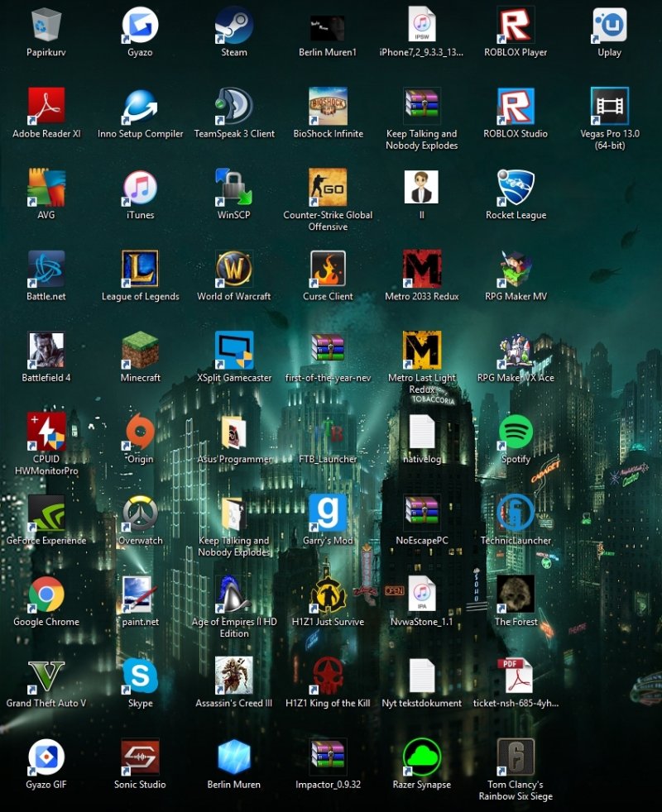Open TechnicLauncher icon
The image size is (662, 812).
click(x=516, y=513)
